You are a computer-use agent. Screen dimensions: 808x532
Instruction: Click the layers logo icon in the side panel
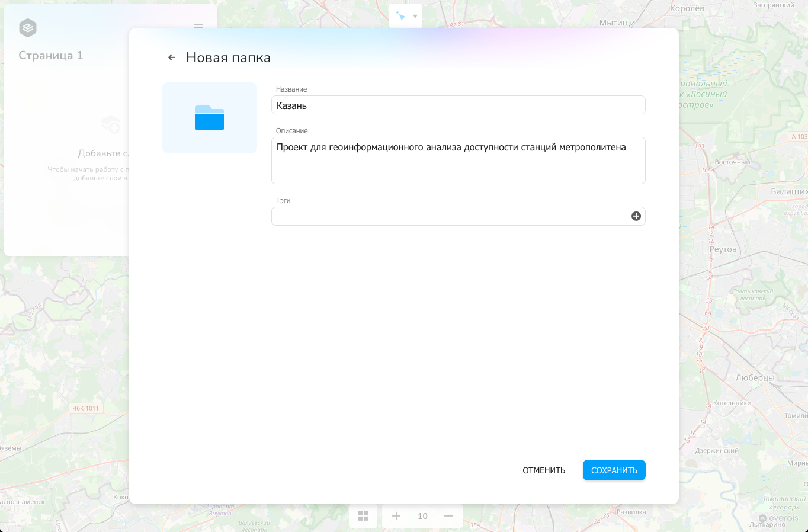pos(28,28)
